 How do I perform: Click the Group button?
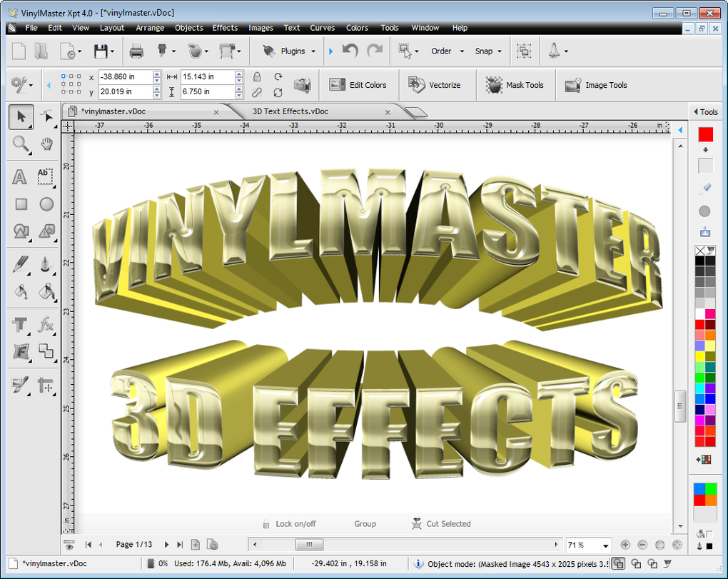click(365, 524)
